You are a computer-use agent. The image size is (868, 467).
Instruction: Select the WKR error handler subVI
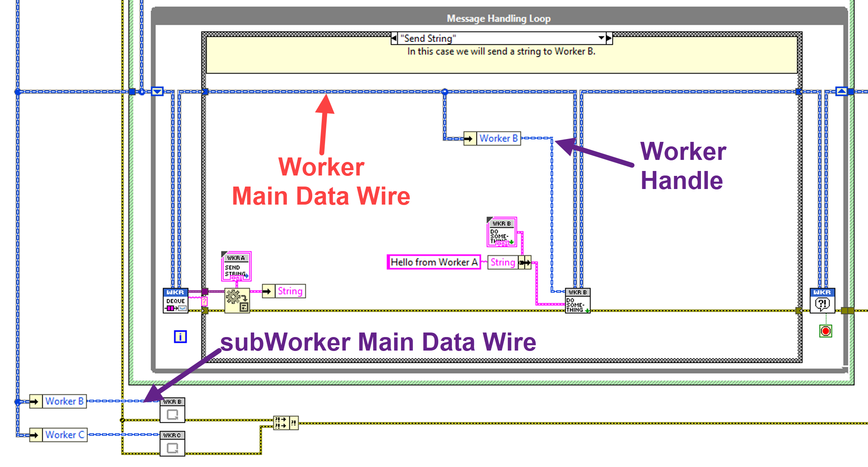[x=822, y=301]
